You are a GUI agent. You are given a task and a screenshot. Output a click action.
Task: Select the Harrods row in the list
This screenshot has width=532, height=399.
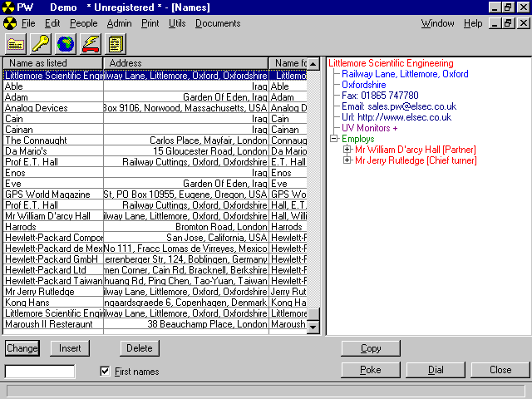pos(50,227)
